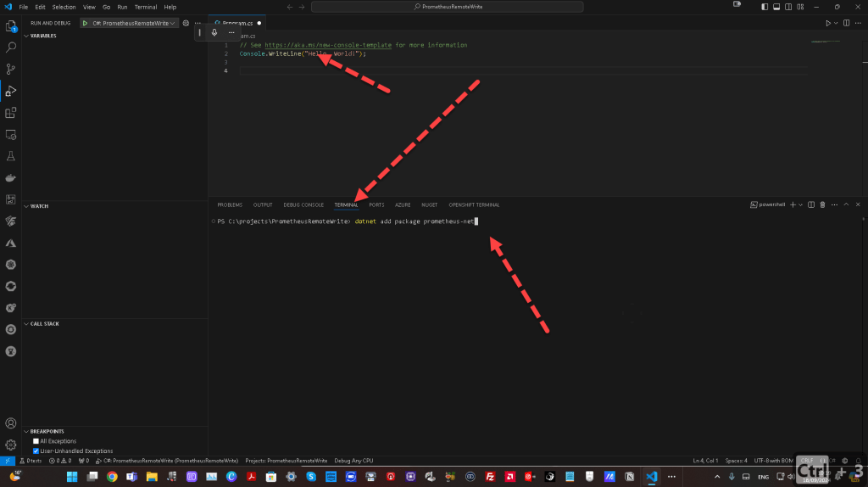Add new terminal with plus icon

[x=793, y=205]
